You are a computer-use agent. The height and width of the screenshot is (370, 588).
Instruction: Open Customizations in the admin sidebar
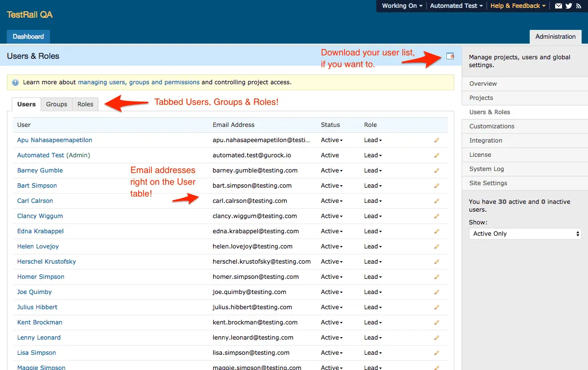click(x=525, y=126)
